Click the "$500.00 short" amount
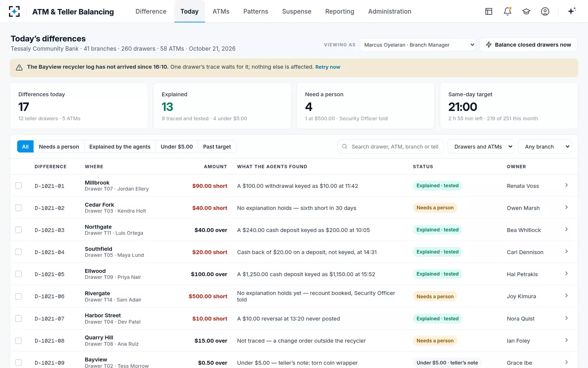Screen dimensions: 588x368 tap(208, 296)
